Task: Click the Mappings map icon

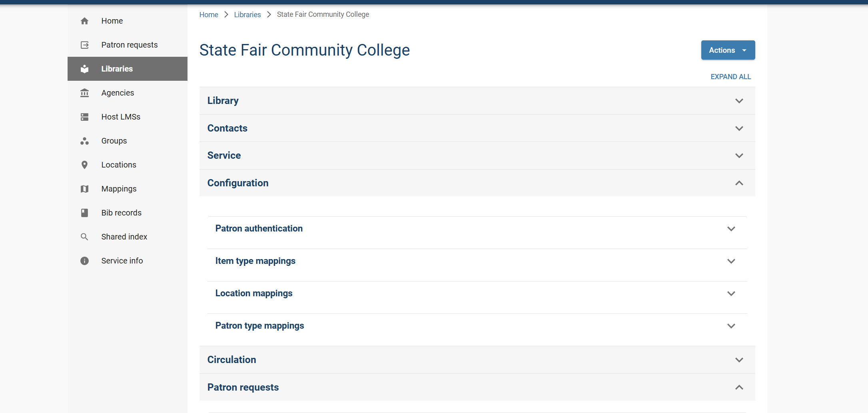Action: (x=84, y=189)
